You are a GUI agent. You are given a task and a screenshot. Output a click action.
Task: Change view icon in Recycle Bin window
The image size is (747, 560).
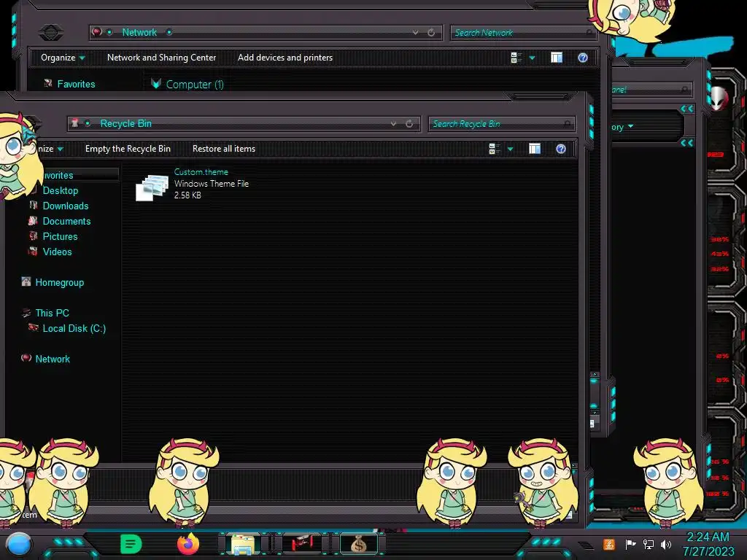(494, 149)
